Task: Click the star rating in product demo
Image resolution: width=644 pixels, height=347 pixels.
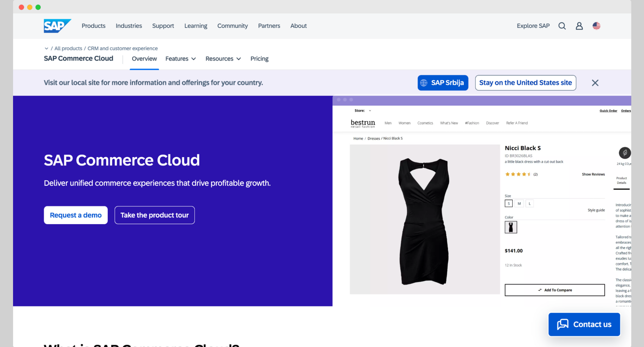Action: click(x=518, y=174)
